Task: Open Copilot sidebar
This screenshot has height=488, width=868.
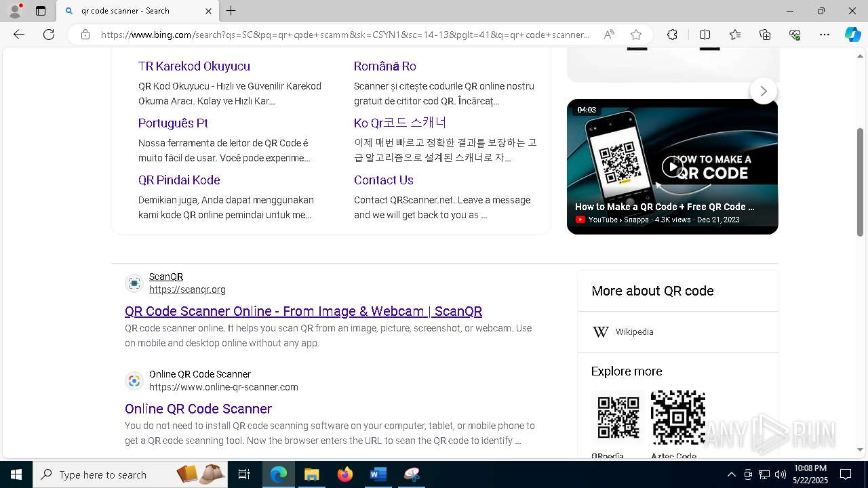Action: tap(852, 35)
